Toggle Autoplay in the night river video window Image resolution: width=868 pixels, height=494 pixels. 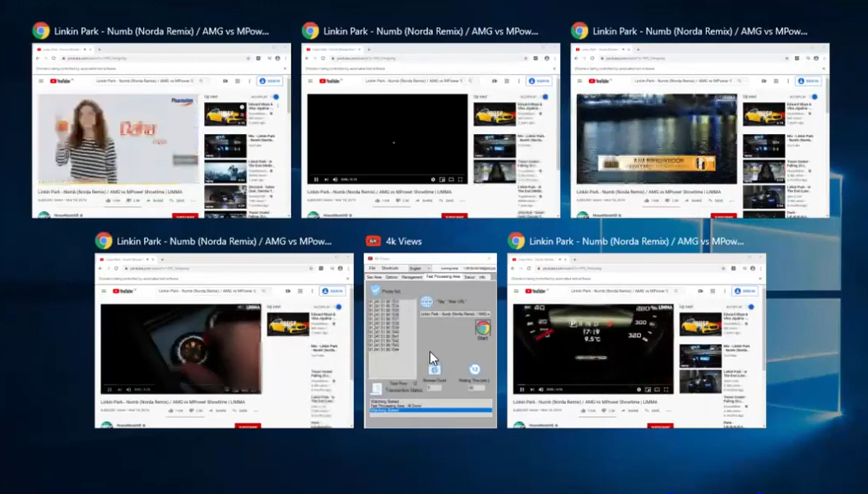(815, 97)
